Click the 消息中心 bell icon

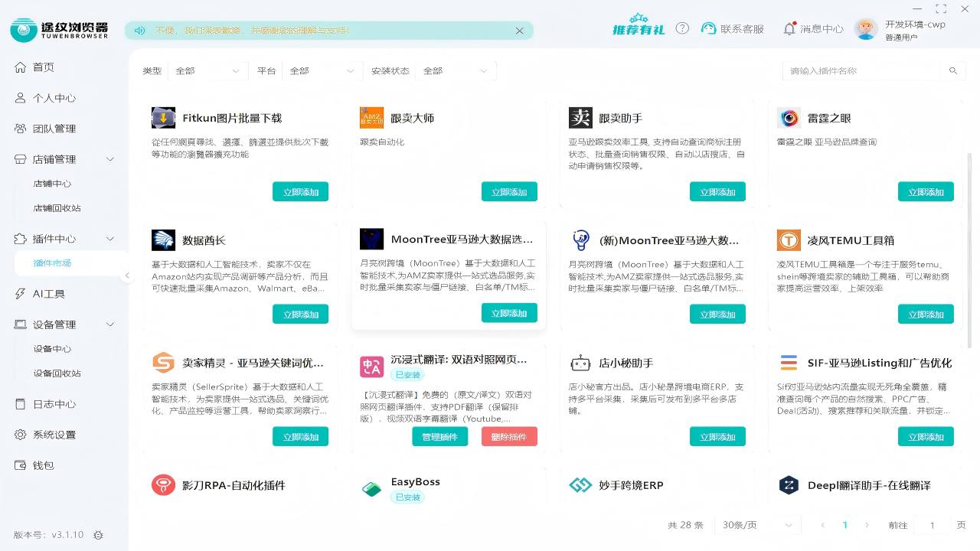pyautogui.click(x=789, y=29)
